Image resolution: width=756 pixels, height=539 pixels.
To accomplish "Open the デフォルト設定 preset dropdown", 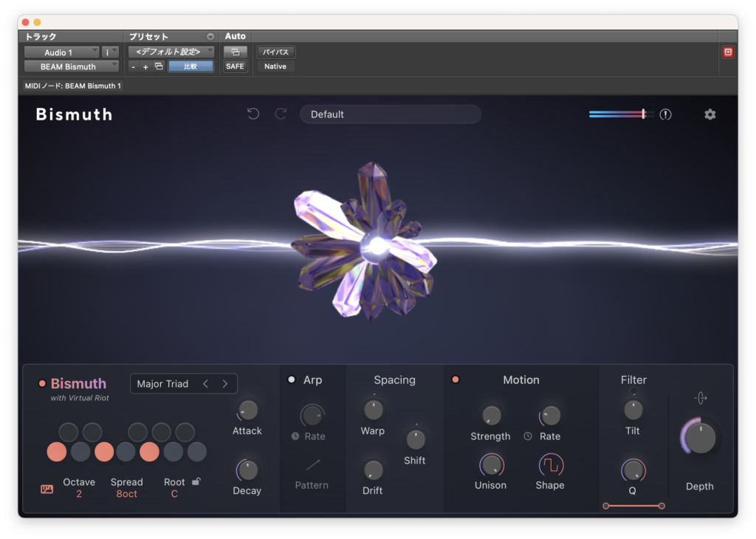I will click(171, 52).
